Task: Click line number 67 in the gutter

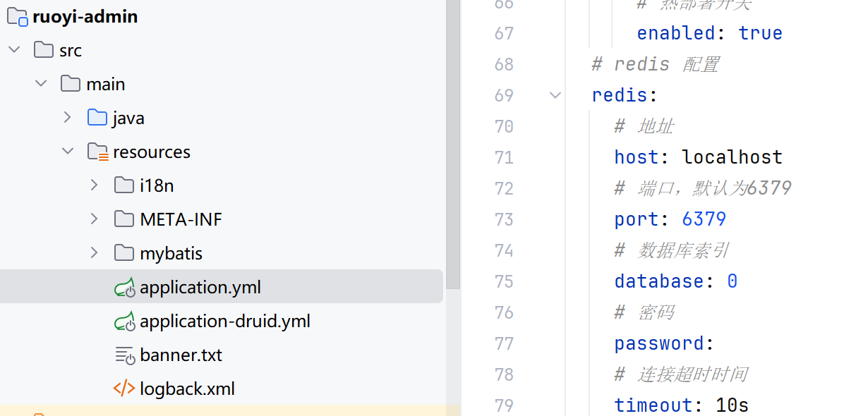Action: click(504, 33)
